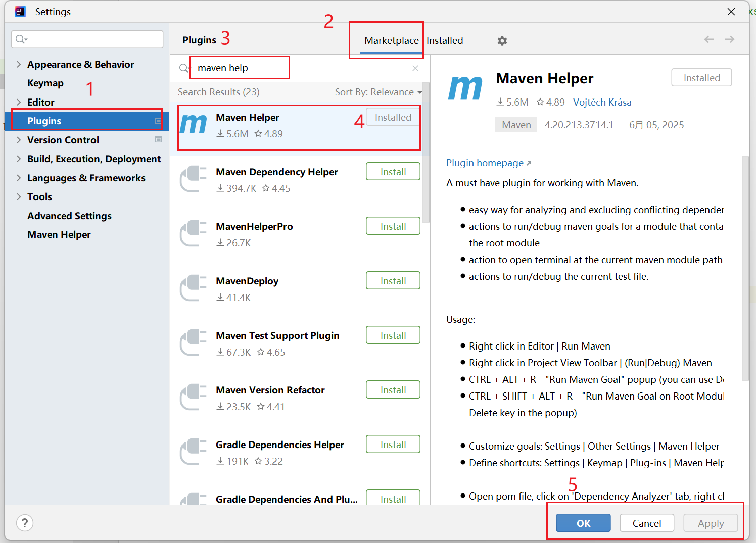Image resolution: width=756 pixels, height=543 pixels.
Task: Click the project-level icon beside Plugins
Action: [x=158, y=121]
